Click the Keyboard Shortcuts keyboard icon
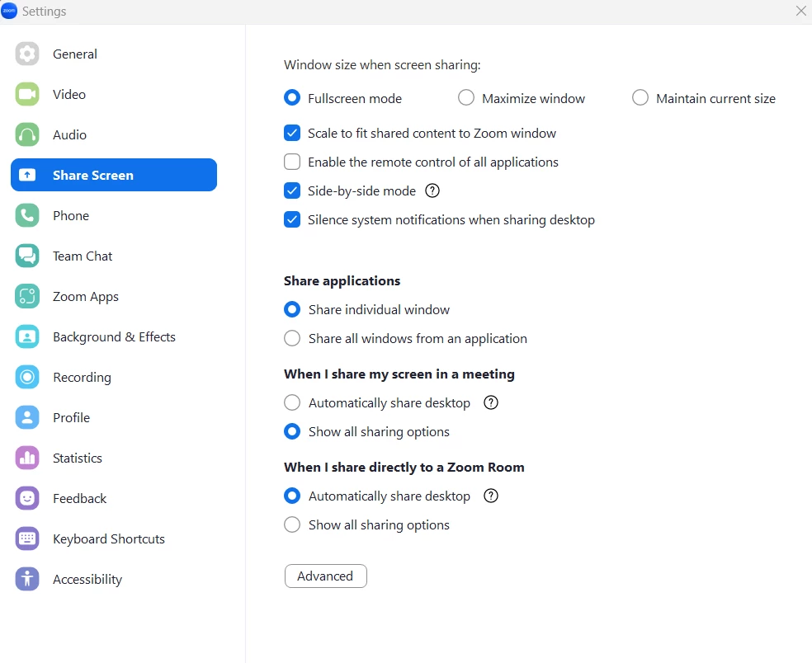The width and height of the screenshot is (812, 663). pos(27,538)
